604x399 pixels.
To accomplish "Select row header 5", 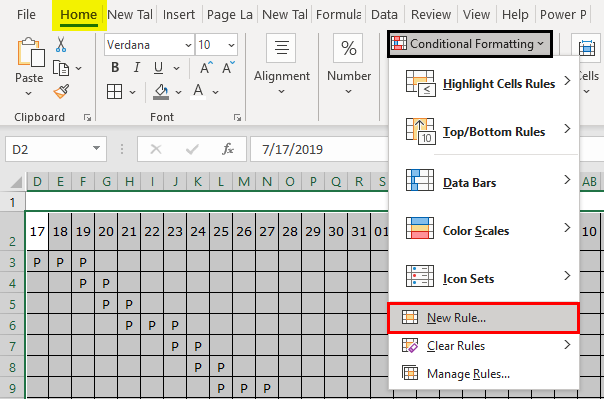I will (13, 304).
